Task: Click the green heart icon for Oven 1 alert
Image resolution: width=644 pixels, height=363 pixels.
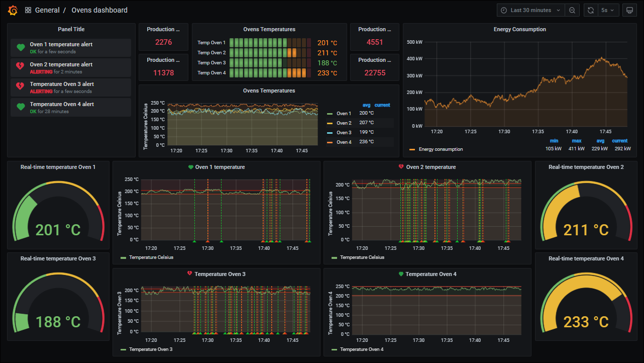Action: (21, 48)
